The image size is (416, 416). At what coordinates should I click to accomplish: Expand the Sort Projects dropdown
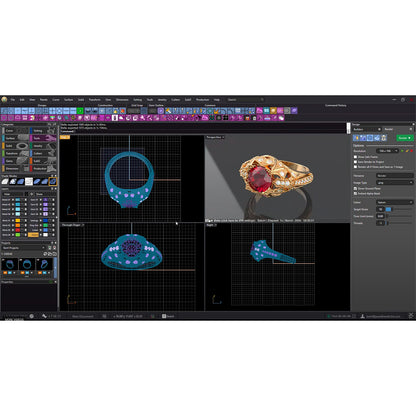(x=23, y=248)
